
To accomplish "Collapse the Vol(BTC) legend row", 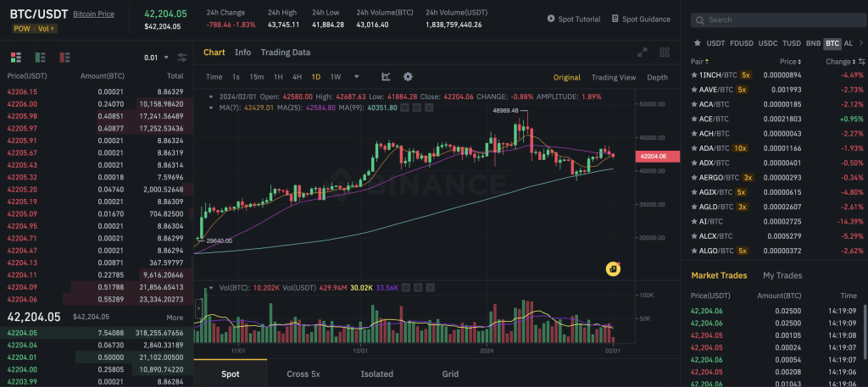I will [x=210, y=287].
